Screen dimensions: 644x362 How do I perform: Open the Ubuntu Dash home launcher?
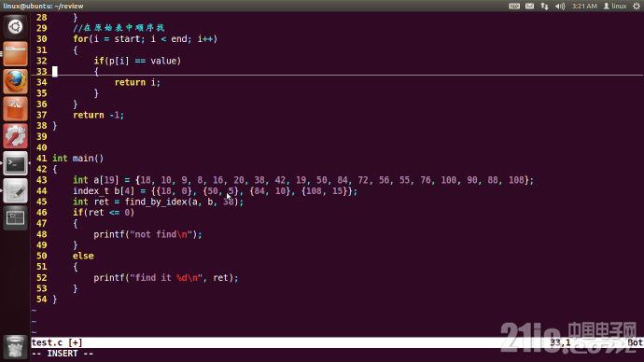tap(15, 27)
